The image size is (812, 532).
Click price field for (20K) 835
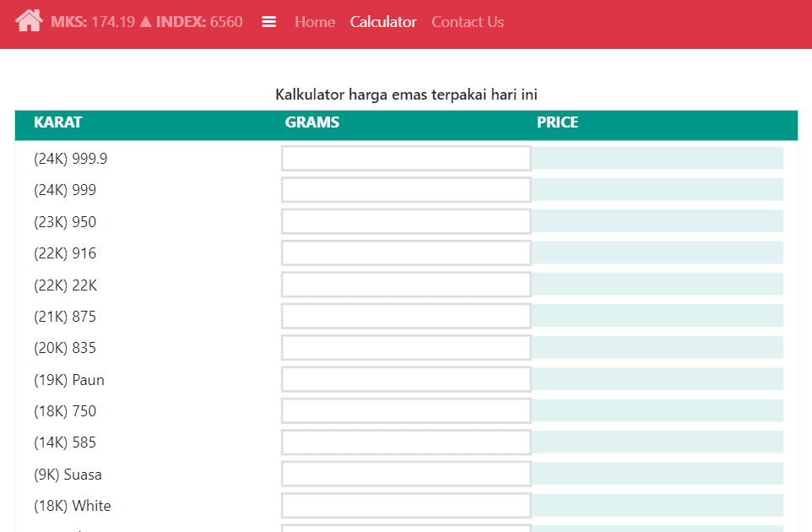tap(658, 348)
